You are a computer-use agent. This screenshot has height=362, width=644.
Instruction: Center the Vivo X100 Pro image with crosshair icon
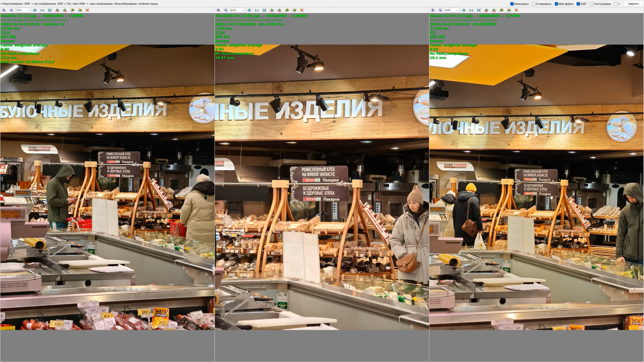pos(249,10)
